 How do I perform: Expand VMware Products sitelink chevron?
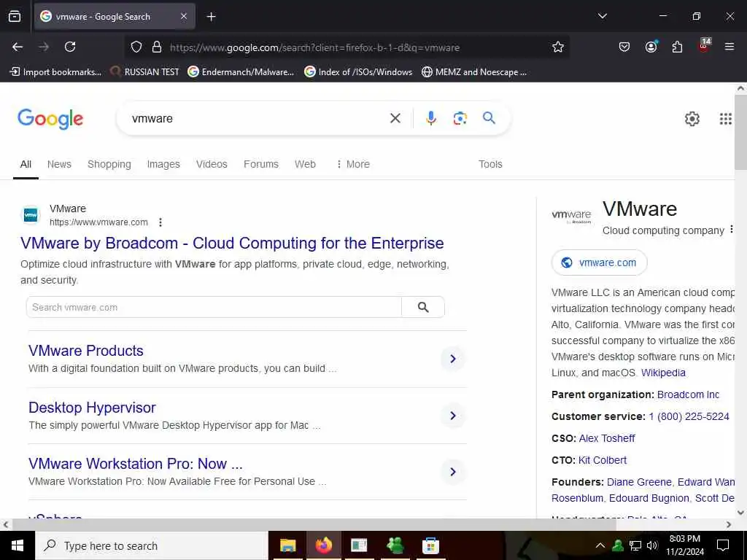[x=453, y=359]
